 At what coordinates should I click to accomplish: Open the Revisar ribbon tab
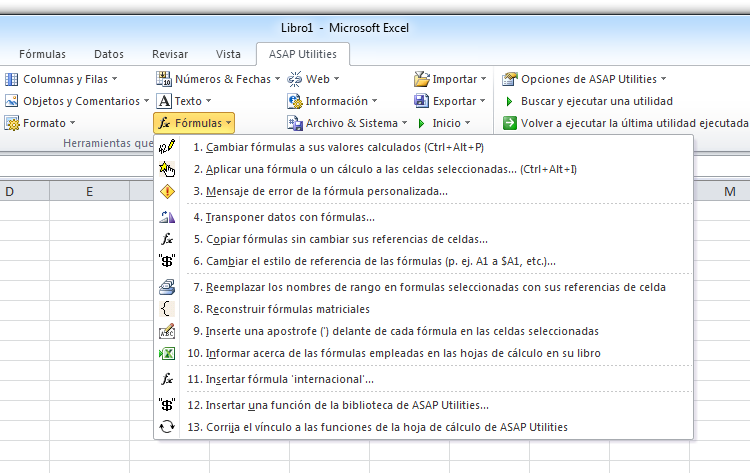170,54
